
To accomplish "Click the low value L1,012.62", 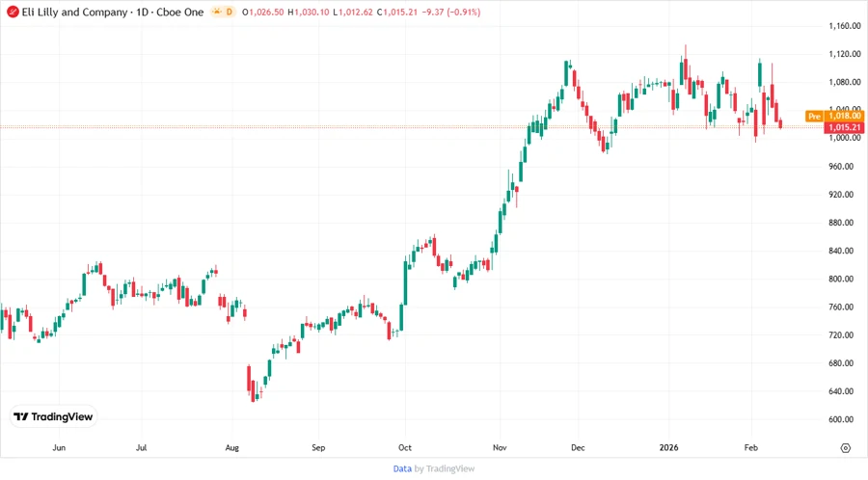I will [x=353, y=12].
